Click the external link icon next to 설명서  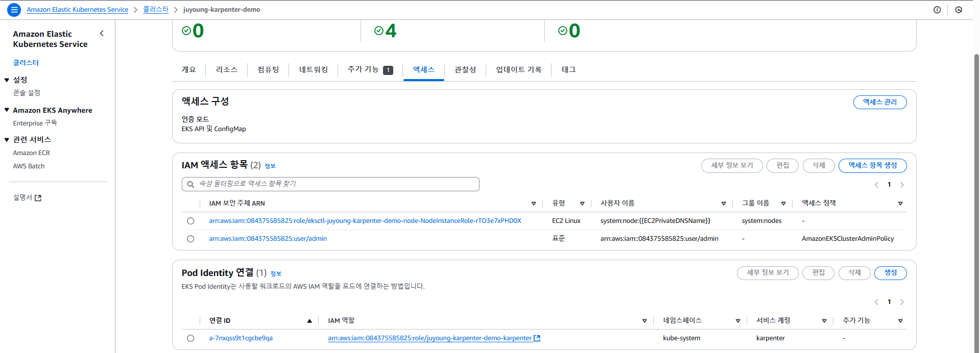[x=38, y=198]
